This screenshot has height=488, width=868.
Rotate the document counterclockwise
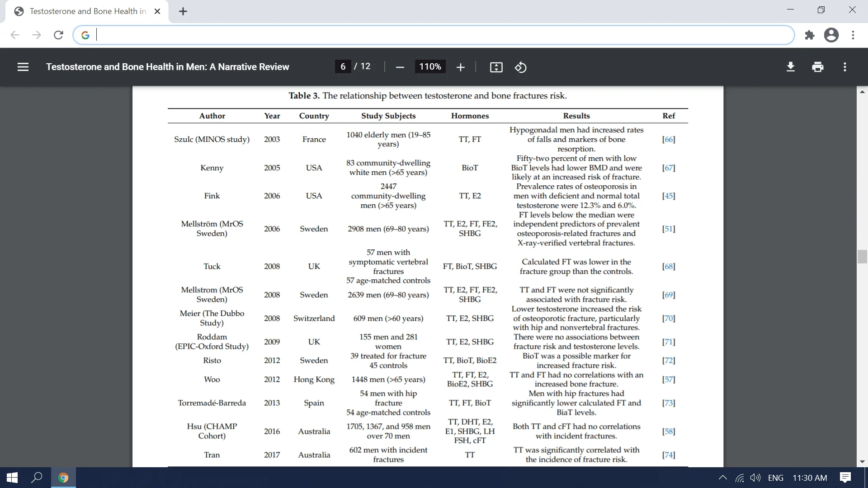[x=520, y=67]
